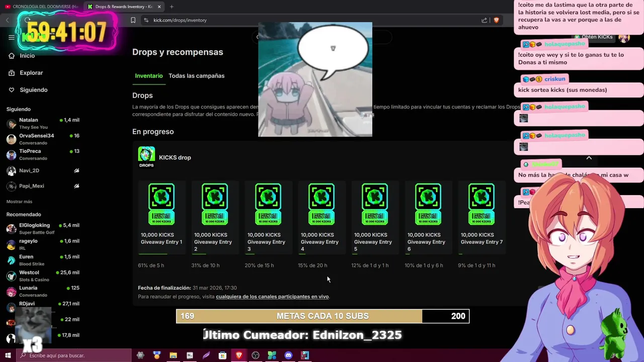Click the sub goal progress bar
The width and height of the screenshot is (644, 362).
[323, 316]
